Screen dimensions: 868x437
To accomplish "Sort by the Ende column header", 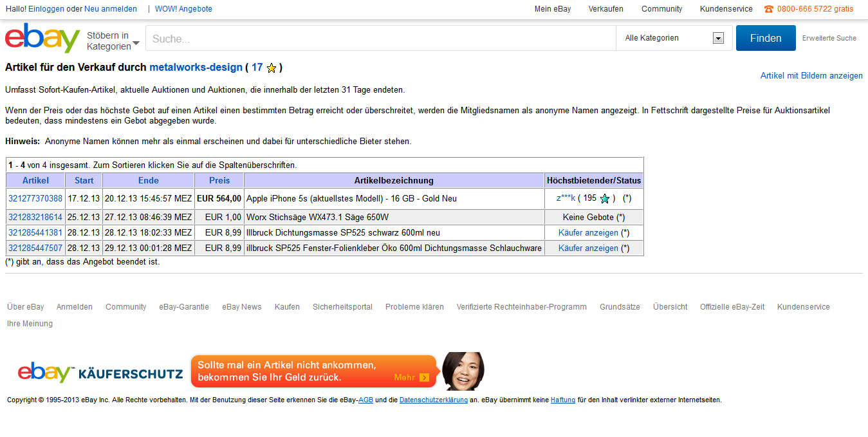I will (149, 180).
